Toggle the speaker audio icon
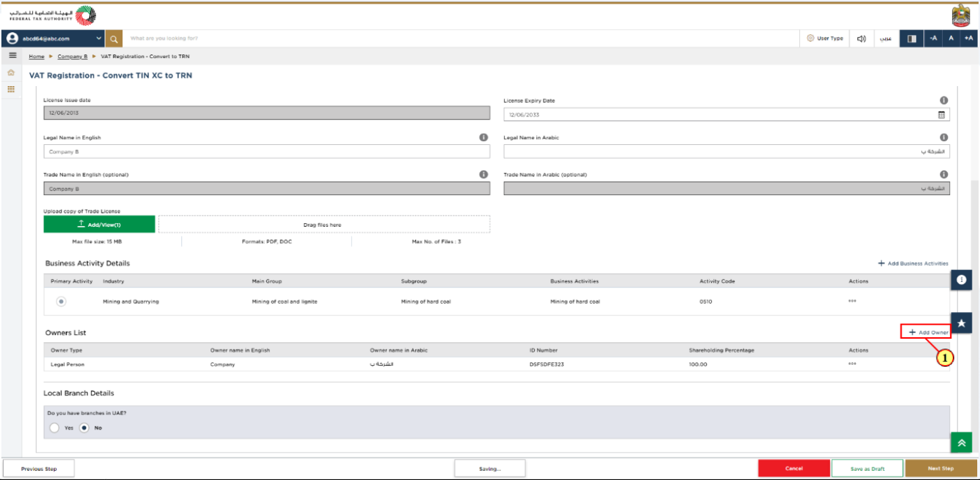 tap(862, 38)
